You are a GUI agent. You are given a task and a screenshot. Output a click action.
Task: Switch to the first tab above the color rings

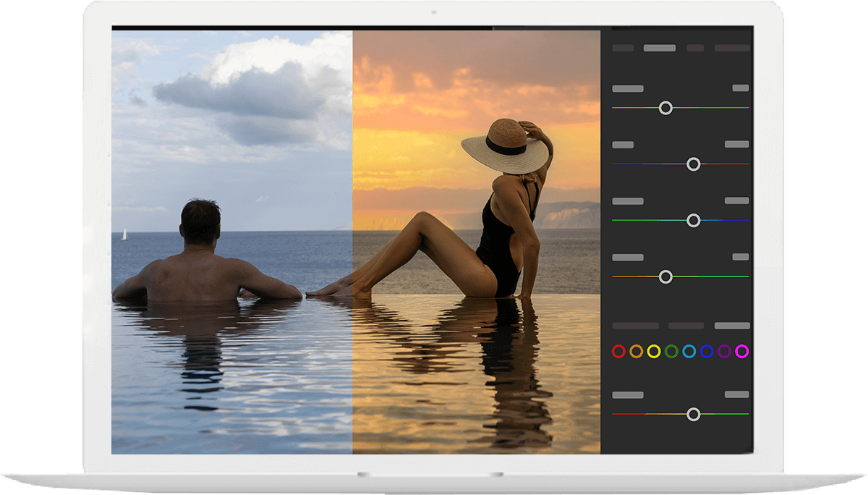click(635, 326)
